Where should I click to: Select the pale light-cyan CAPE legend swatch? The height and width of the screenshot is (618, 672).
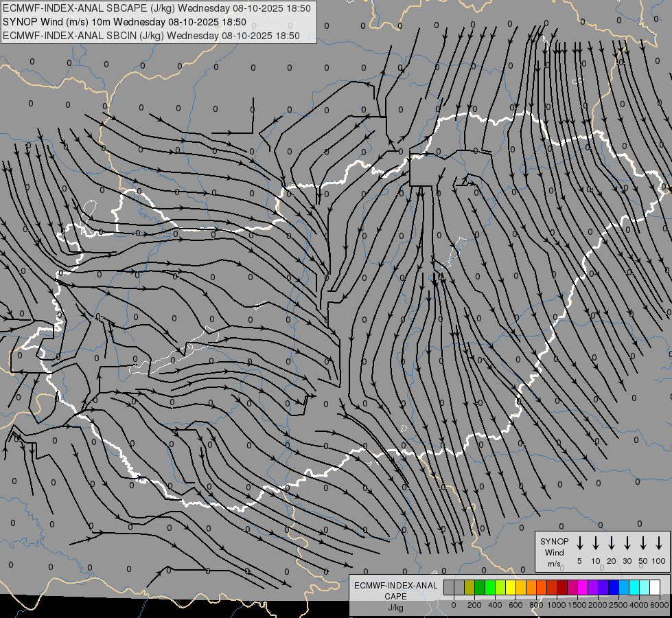pyautogui.click(x=645, y=587)
